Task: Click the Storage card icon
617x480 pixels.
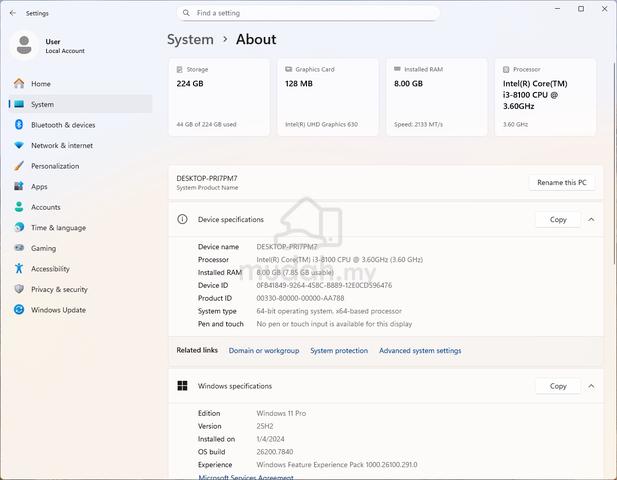Action: [x=179, y=69]
